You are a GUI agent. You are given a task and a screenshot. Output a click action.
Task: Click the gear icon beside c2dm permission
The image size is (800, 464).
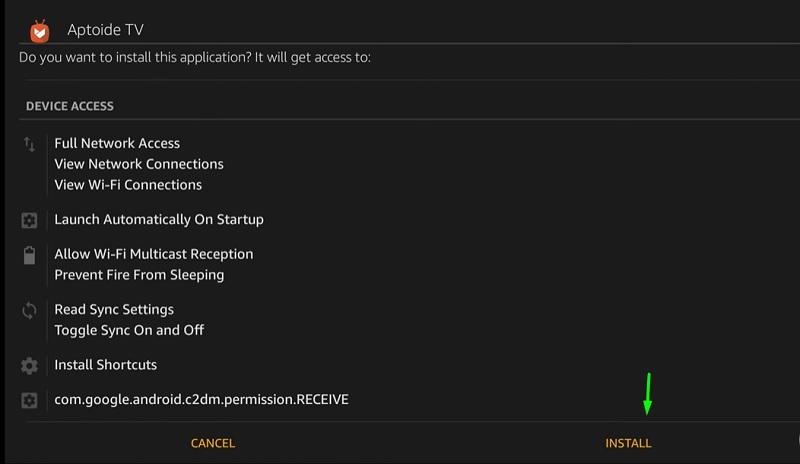tap(29, 400)
